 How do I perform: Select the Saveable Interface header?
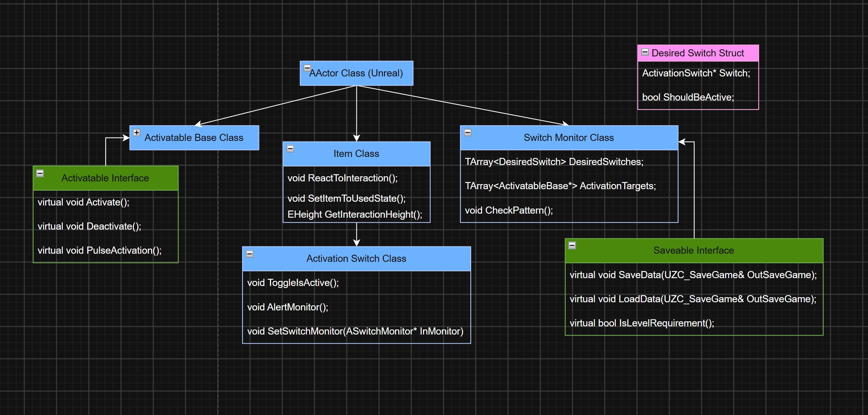tap(694, 250)
